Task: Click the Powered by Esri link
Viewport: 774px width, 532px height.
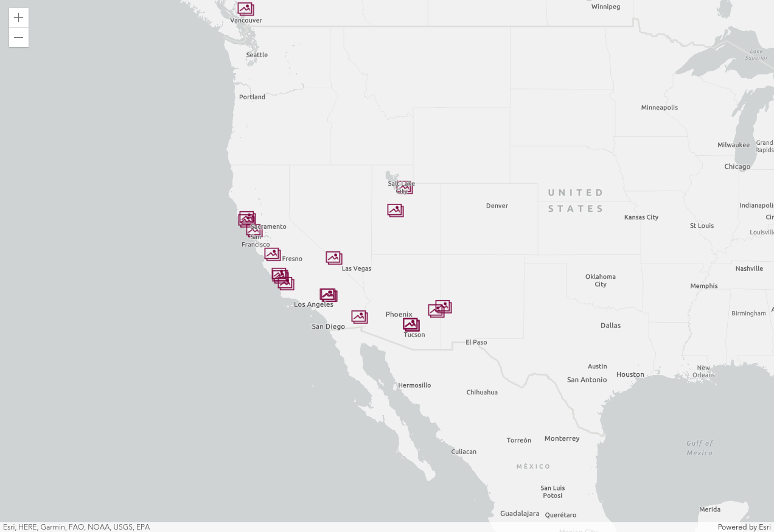Action: [x=744, y=527]
